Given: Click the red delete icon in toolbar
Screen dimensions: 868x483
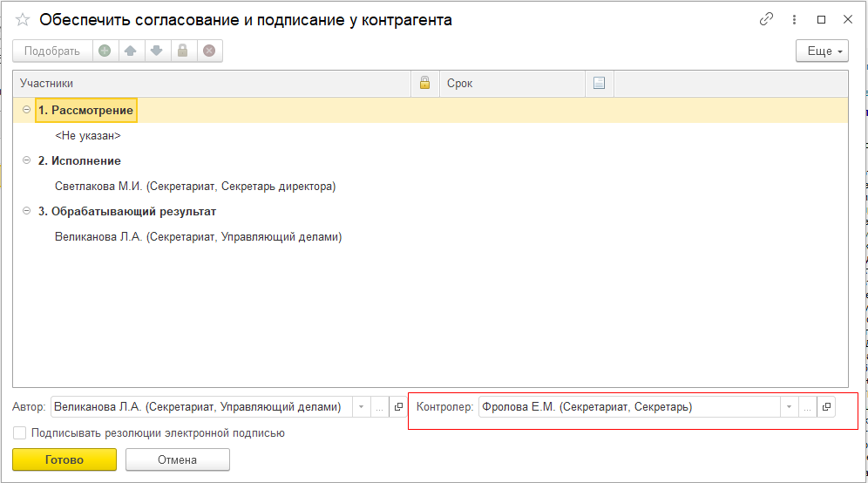Looking at the screenshot, I should pyautogui.click(x=209, y=51).
